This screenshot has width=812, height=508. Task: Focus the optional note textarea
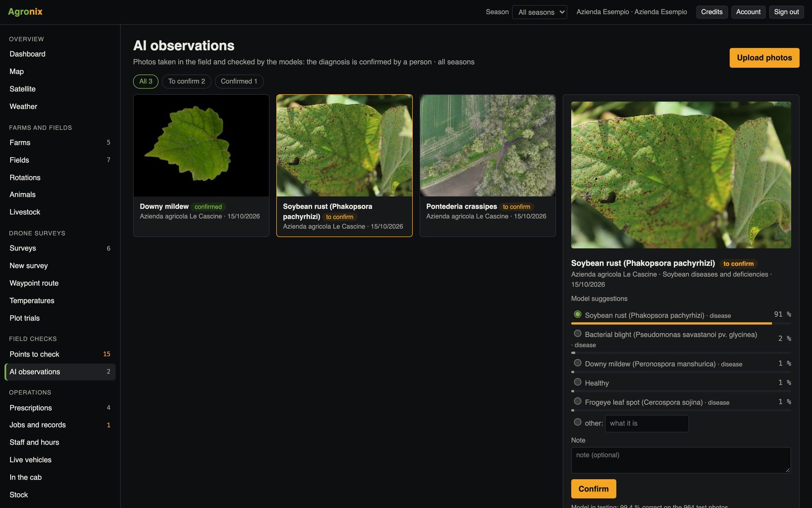pyautogui.click(x=681, y=460)
